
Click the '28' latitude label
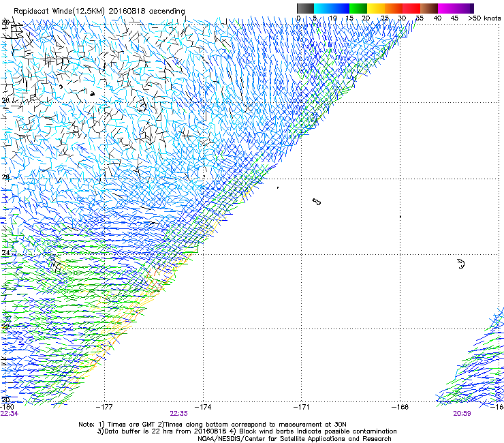[5, 100]
